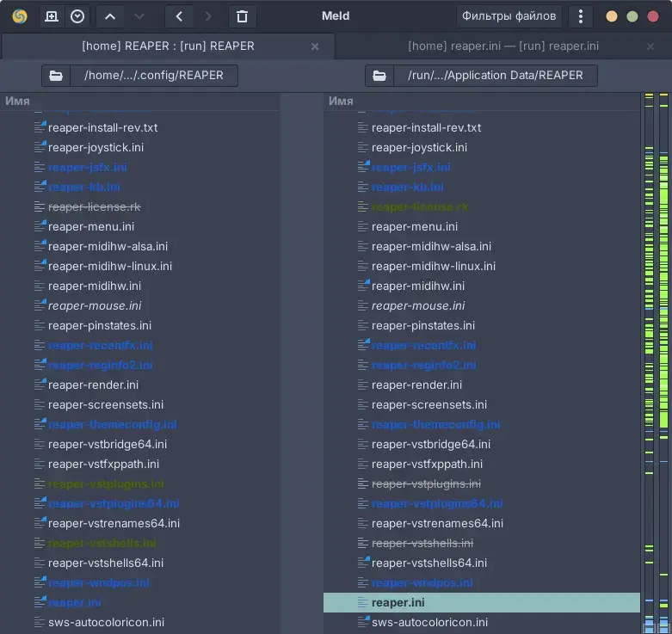Open the Фильтры файлов filter button
The height and width of the screenshot is (634, 672).
(509, 16)
